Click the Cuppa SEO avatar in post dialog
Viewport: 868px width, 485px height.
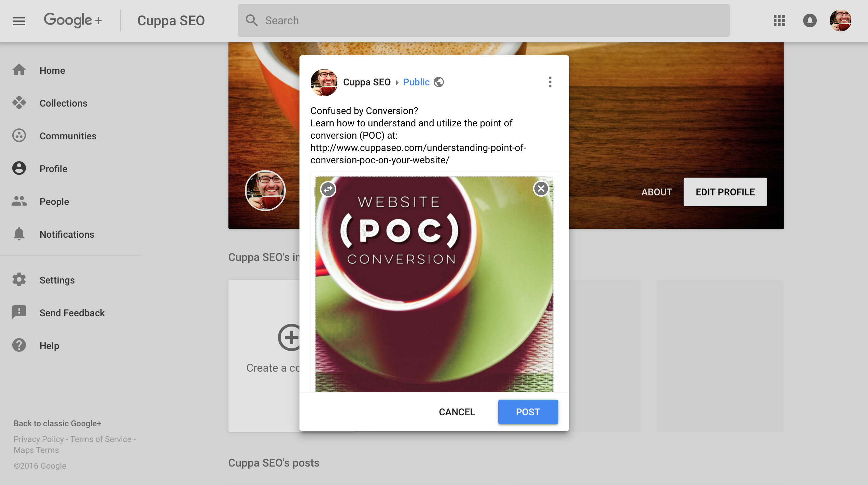(x=324, y=83)
